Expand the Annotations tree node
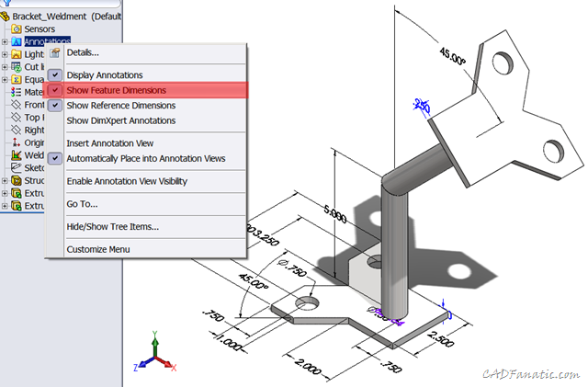Image resolution: width=588 pixels, height=387 pixels. click(x=5, y=41)
